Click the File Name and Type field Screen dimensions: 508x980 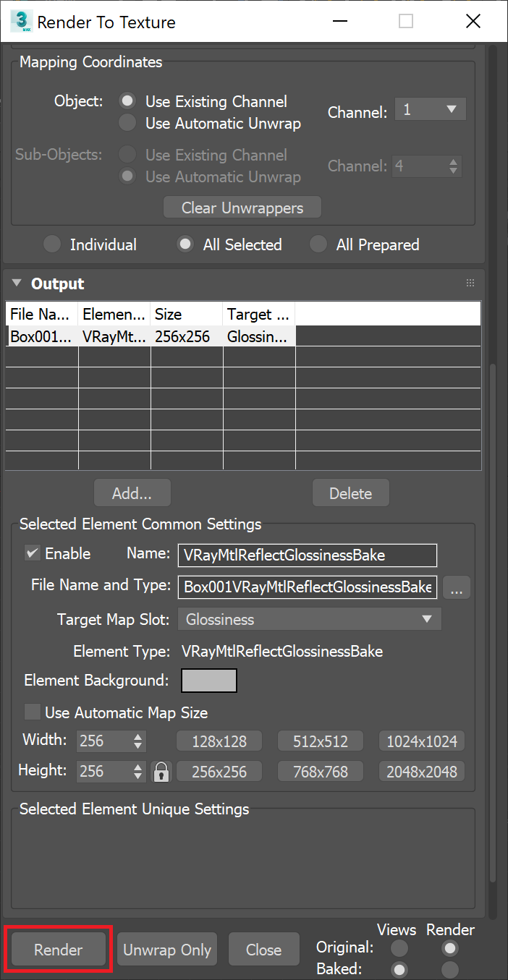point(308,587)
